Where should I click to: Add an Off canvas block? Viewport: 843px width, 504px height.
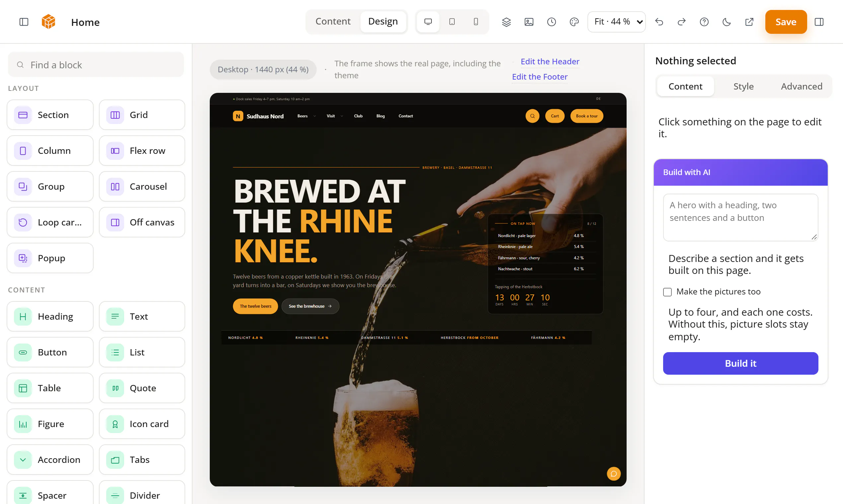[x=142, y=222]
